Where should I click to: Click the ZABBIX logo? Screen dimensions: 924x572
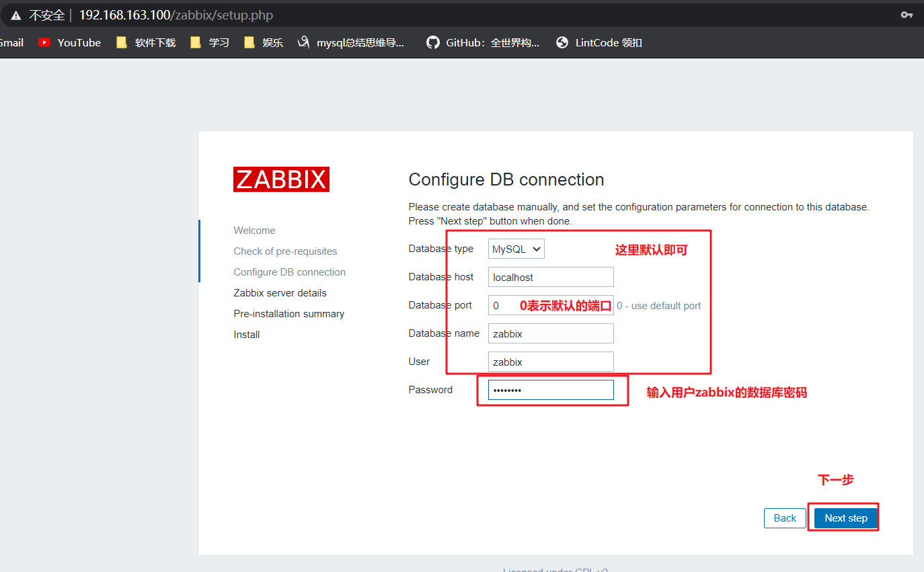click(x=281, y=179)
